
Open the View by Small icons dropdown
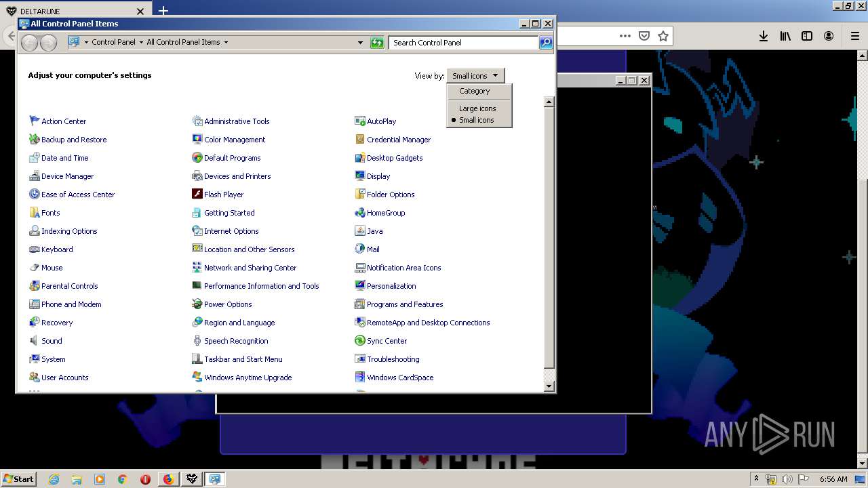pos(475,76)
